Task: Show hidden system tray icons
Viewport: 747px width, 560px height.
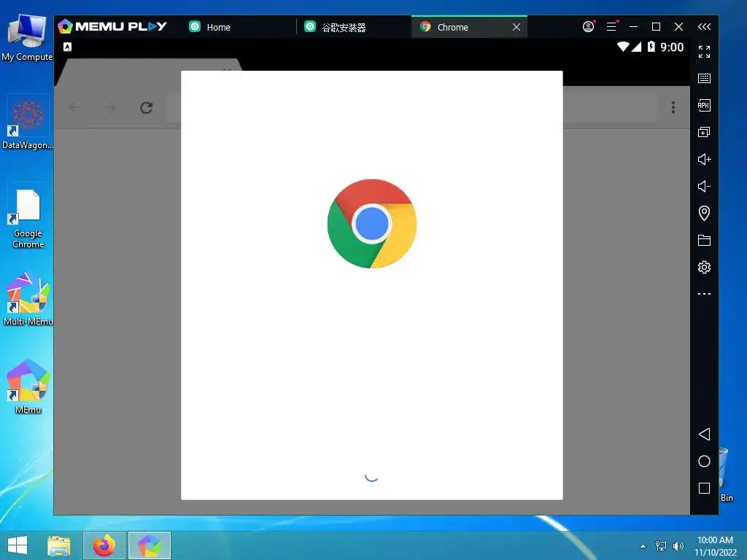Action: pyautogui.click(x=643, y=546)
